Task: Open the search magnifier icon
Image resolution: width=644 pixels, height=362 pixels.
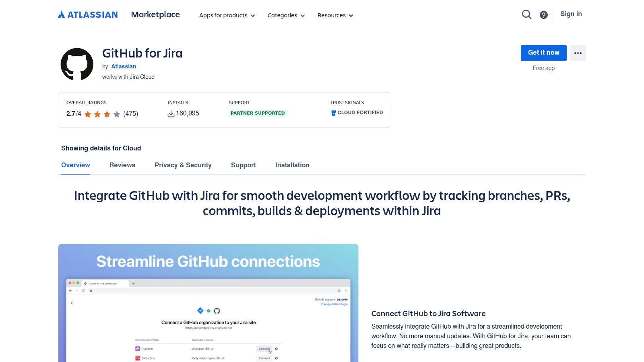Action: click(526, 14)
